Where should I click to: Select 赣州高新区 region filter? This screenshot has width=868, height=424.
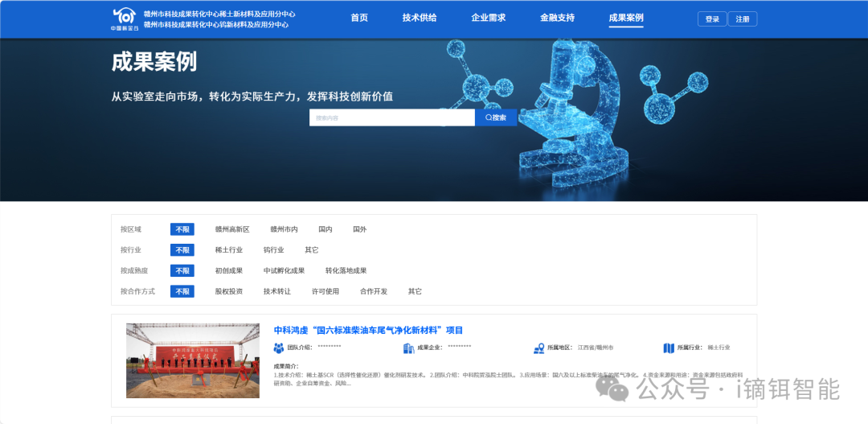pyautogui.click(x=232, y=229)
